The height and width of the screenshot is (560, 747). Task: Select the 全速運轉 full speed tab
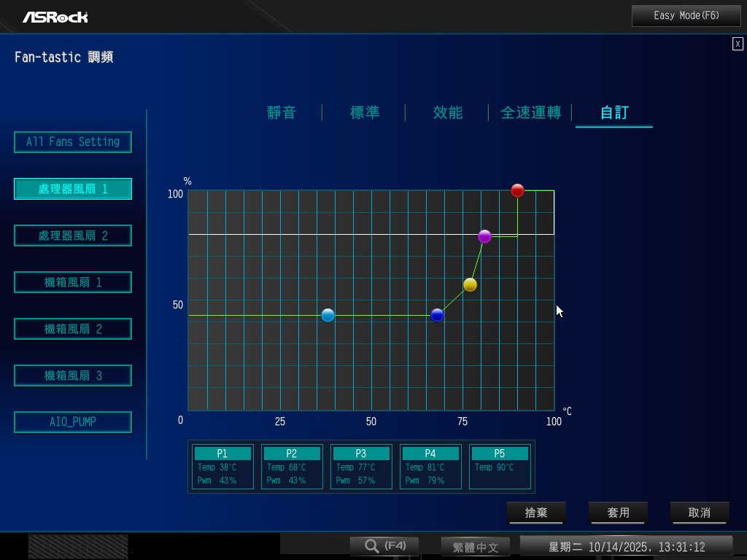coord(530,112)
